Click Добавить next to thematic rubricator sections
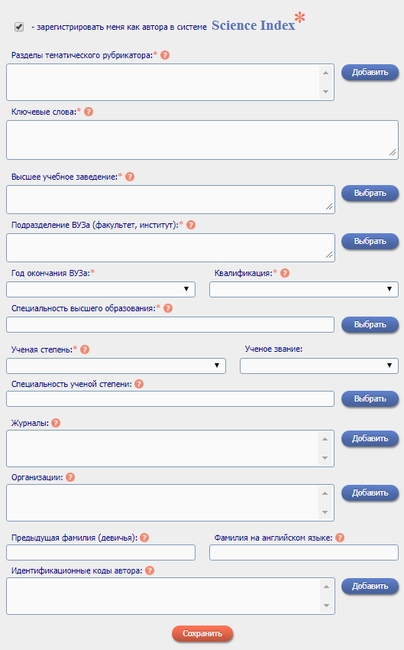 point(370,72)
